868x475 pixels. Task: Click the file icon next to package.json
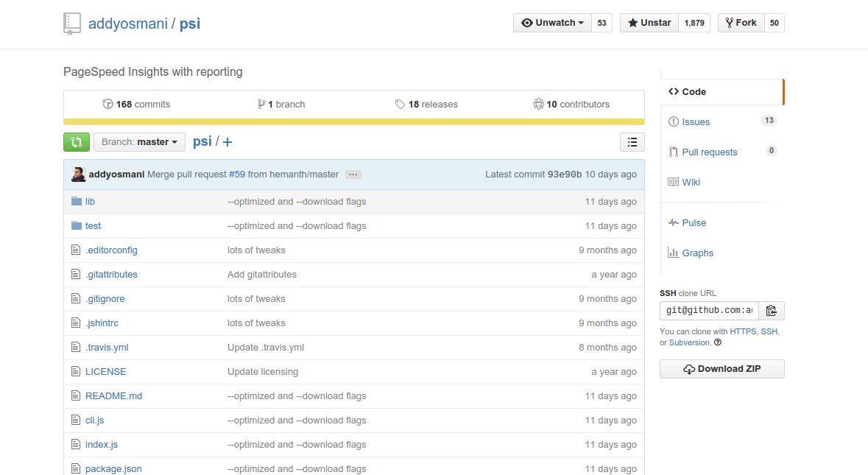(x=76, y=469)
